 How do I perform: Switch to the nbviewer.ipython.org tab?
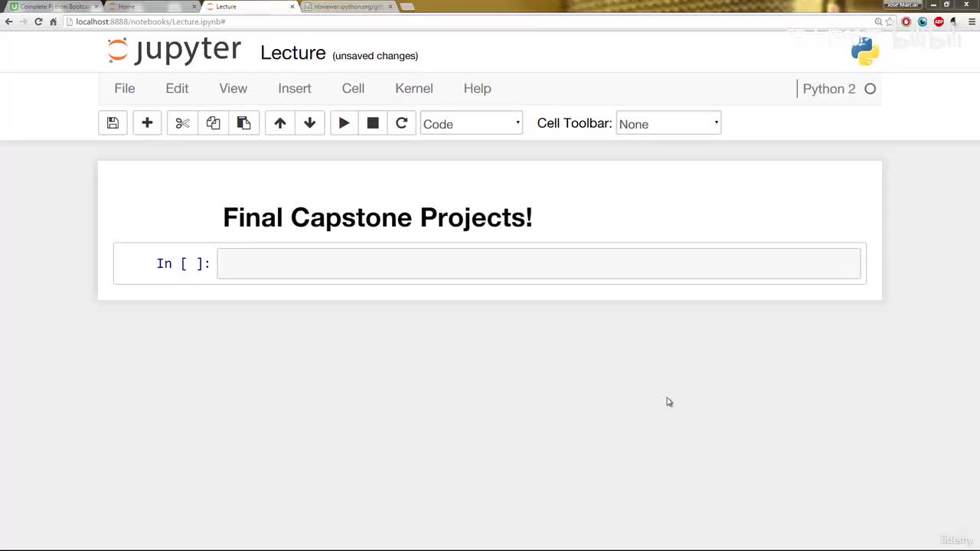point(348,6)
